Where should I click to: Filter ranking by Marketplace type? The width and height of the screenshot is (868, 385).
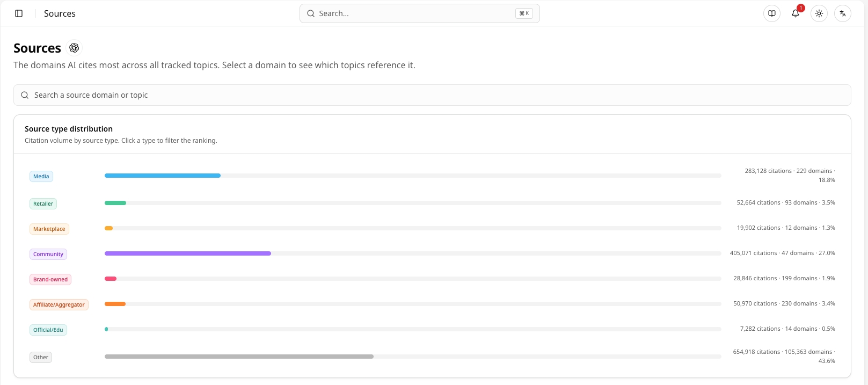49,229
